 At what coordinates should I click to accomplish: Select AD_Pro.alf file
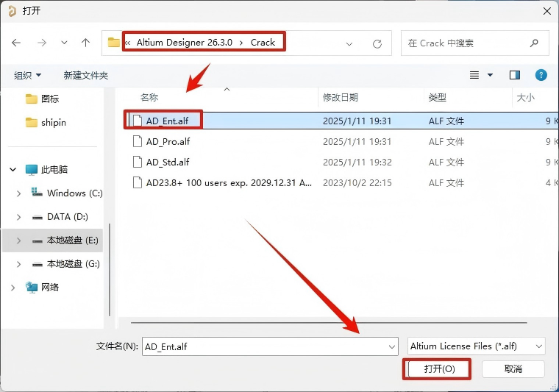coord(341,141)
